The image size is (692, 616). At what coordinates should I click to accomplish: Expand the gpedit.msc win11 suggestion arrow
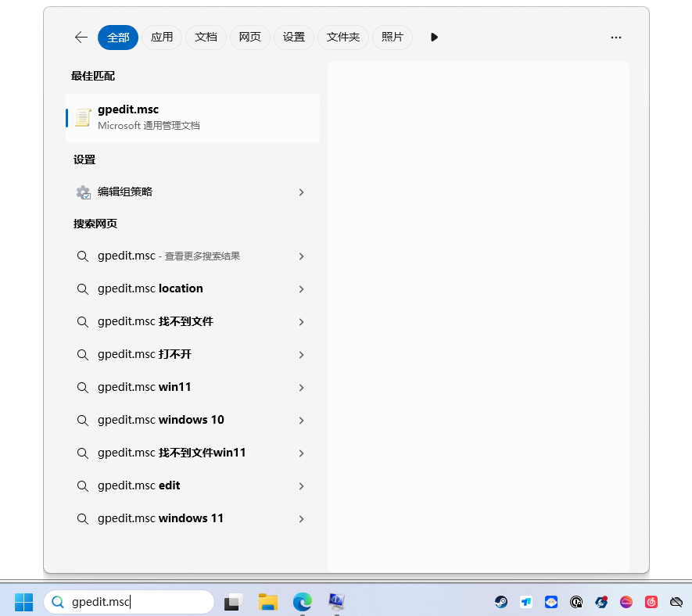click(x=301, y=388)
